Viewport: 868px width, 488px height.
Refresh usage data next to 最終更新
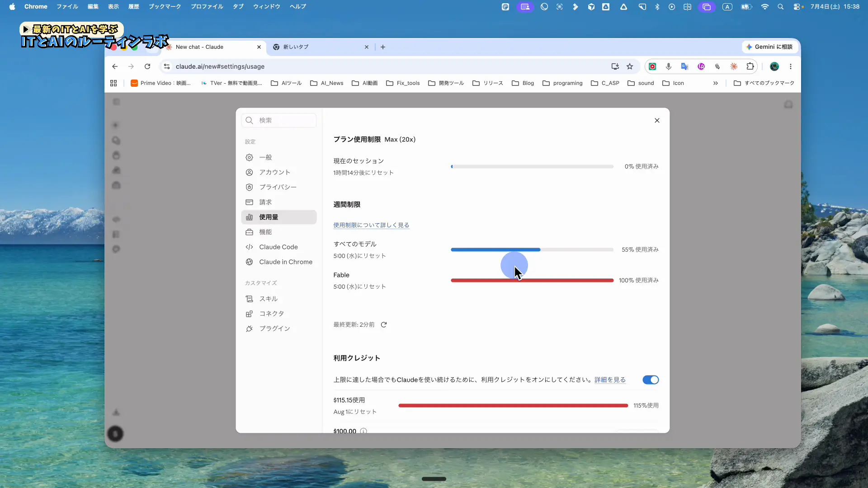(x=384, y=324)
